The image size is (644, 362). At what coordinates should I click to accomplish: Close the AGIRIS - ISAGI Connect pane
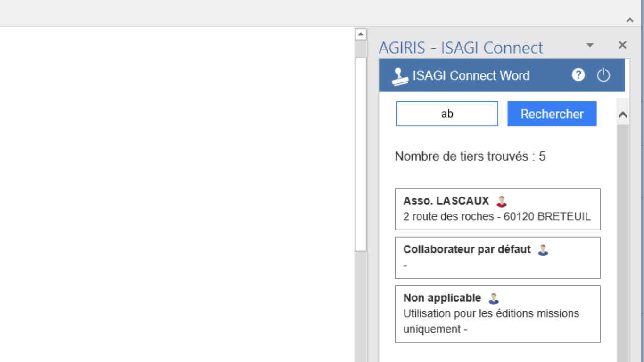(x=622, y=45)
